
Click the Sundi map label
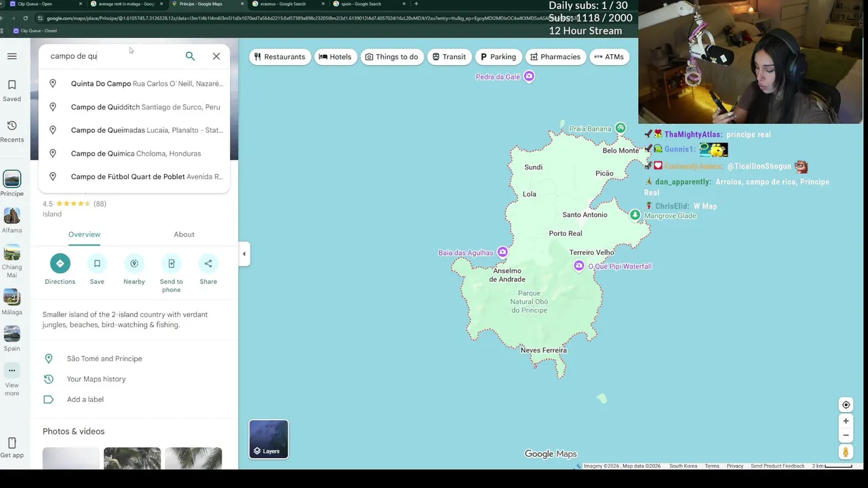(x=533, y=167)
